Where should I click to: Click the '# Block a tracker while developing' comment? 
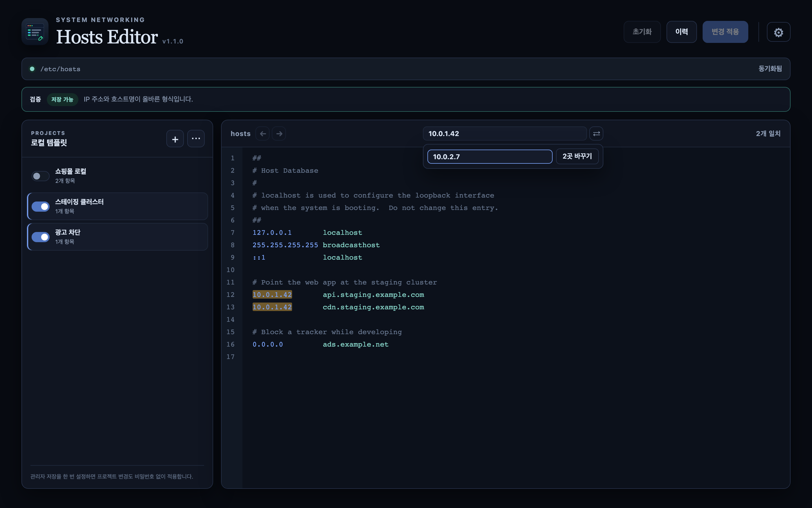(x=327, y=332)
